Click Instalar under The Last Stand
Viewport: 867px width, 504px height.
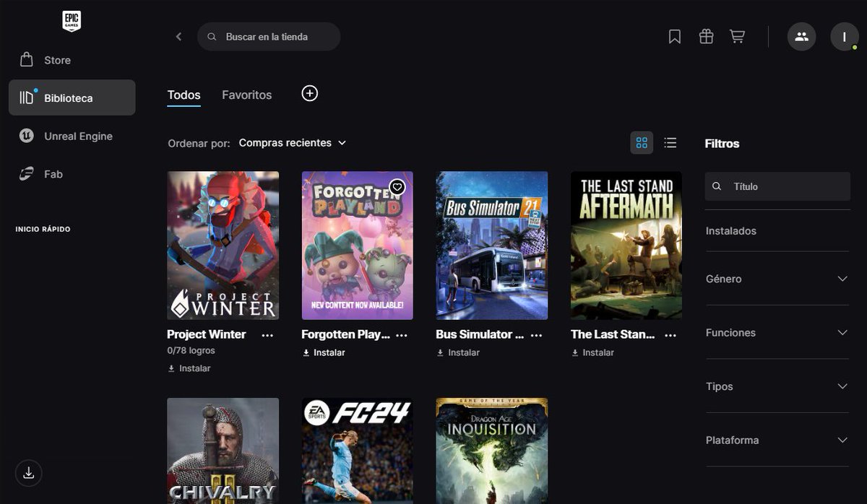tap(592, 352)
